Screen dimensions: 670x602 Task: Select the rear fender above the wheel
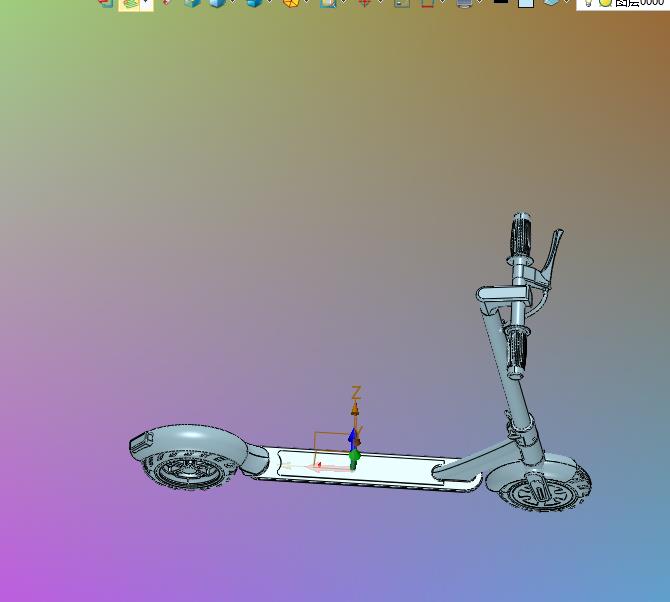pos(188,438)
